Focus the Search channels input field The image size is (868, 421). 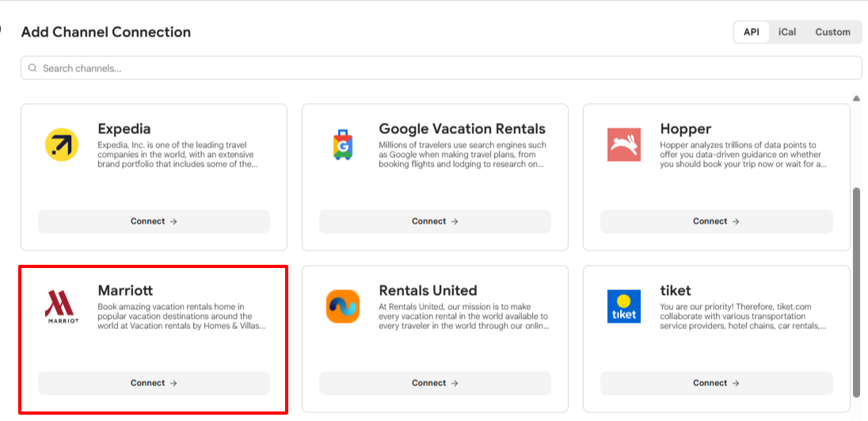click(441, 68)
